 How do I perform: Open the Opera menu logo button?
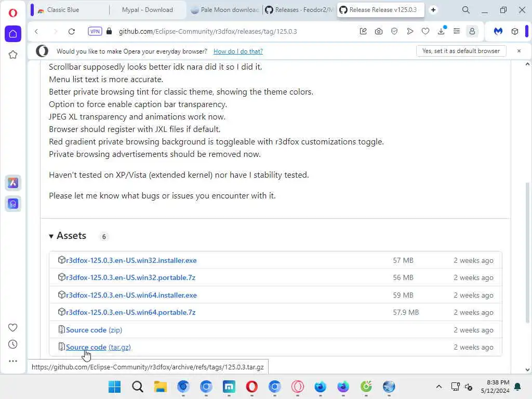click(13, 13)
